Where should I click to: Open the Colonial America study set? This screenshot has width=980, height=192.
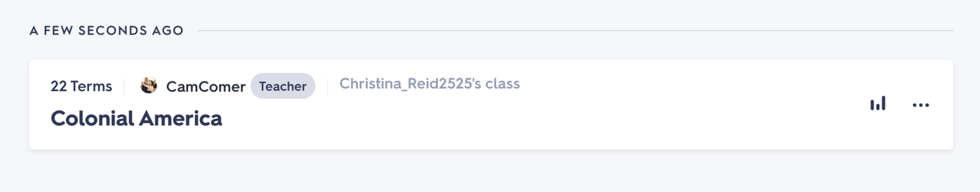pos(136,118)
